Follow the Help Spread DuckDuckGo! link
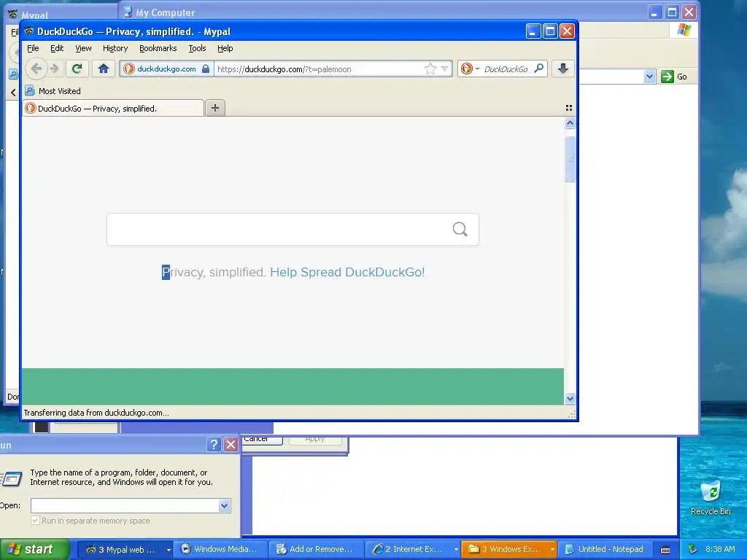 tap(347, 273)
